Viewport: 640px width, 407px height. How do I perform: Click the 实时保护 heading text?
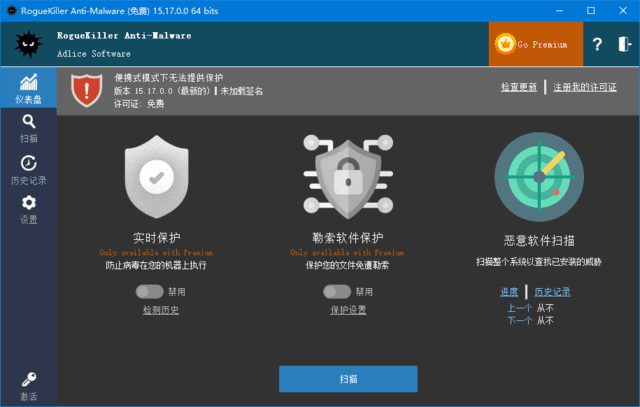point(157,238)
